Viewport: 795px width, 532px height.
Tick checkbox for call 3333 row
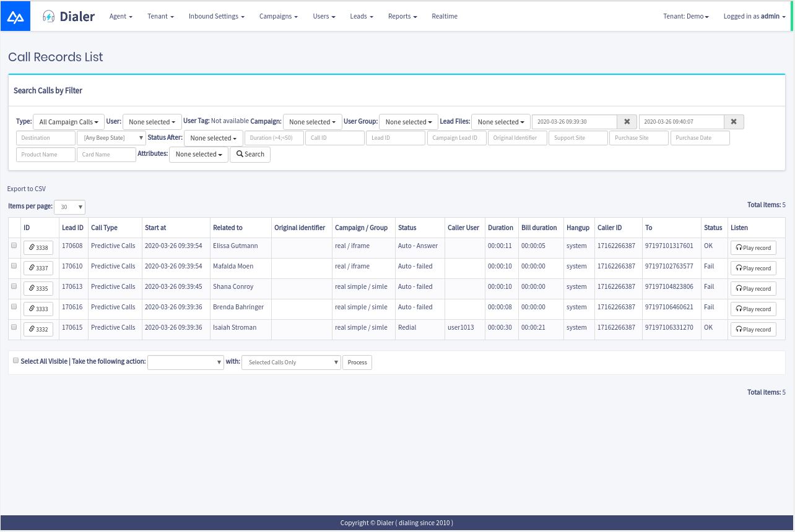(14, 307)
